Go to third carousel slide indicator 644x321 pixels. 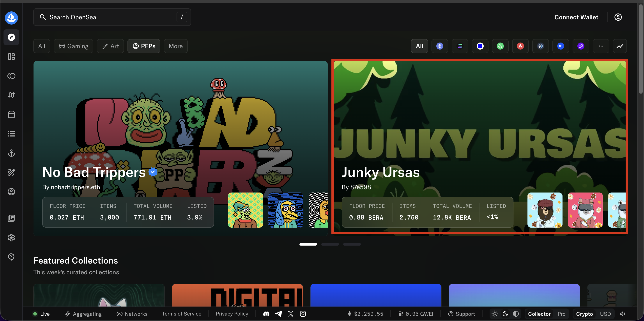[x=352, y=244]
